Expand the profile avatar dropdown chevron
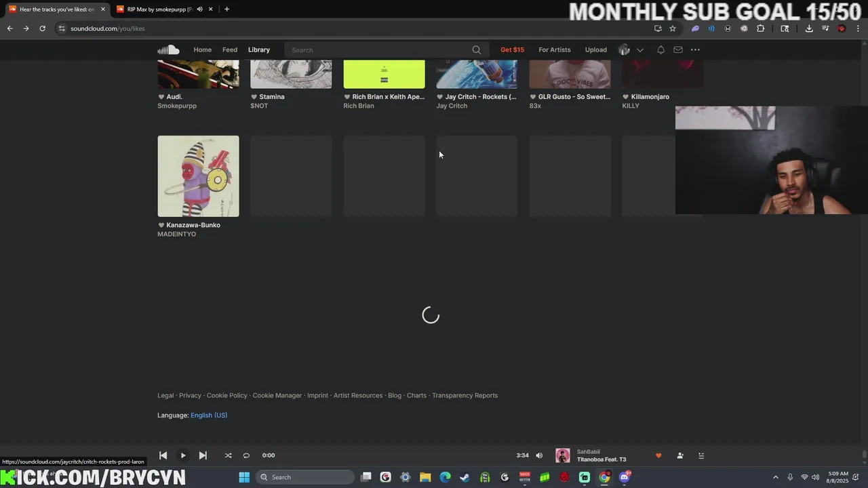The width and height of the screenshot is (868, 488). point(639,50)
